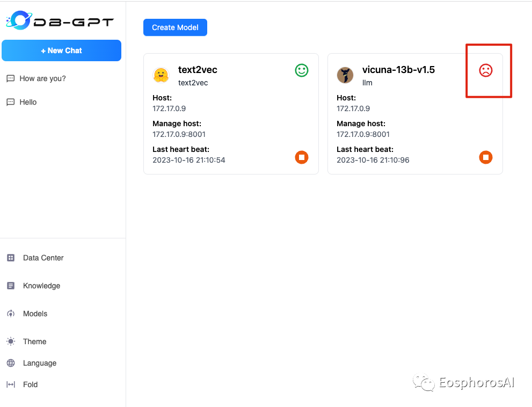Click Host 172.17.0.9 in text2vec card
The height and width of the screenshot is (407, 532).
click(x=169, y=108)
